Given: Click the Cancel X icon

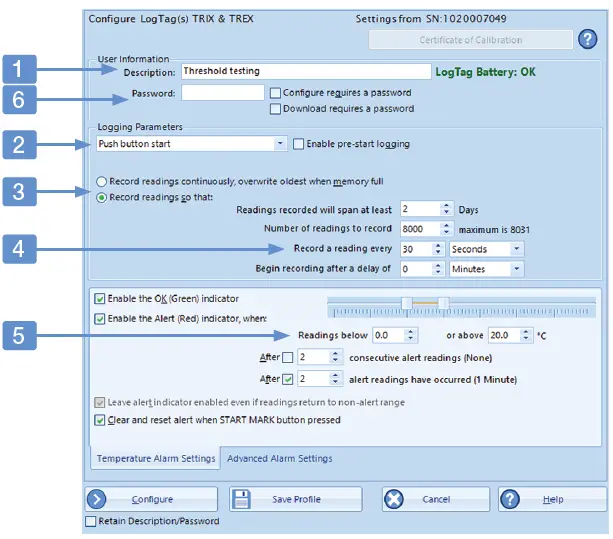Looking at the screenshot, I should coord(394,499).
